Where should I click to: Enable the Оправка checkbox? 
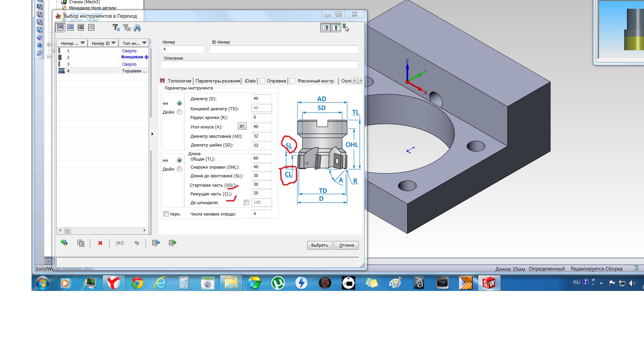click(263, 81)
